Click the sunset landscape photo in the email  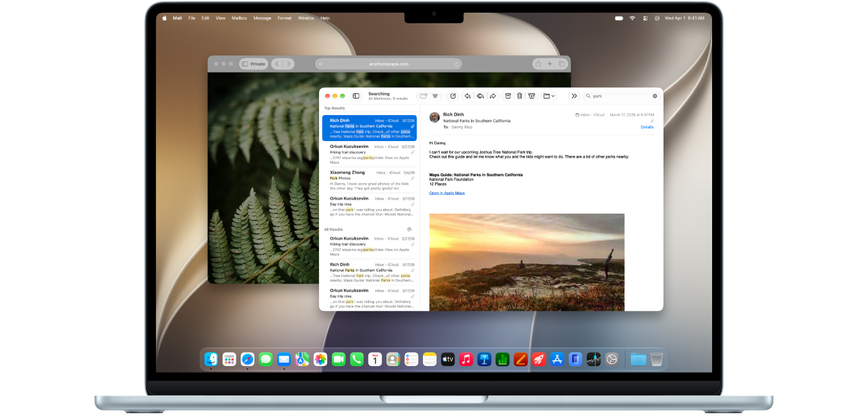(x=527, y=262)
